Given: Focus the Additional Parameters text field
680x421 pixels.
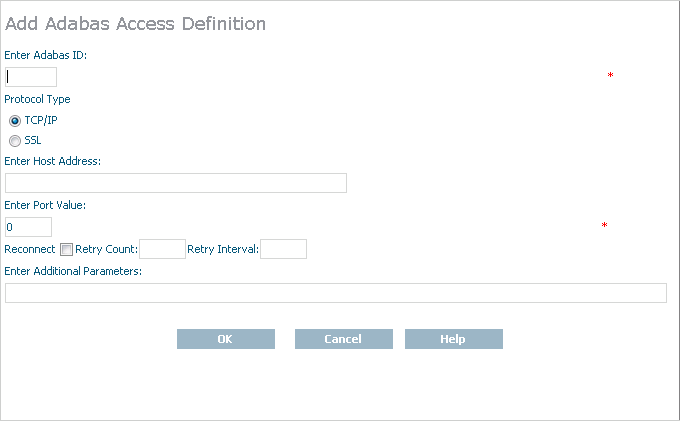Looking at the screenshot, I should coord(336,293).
